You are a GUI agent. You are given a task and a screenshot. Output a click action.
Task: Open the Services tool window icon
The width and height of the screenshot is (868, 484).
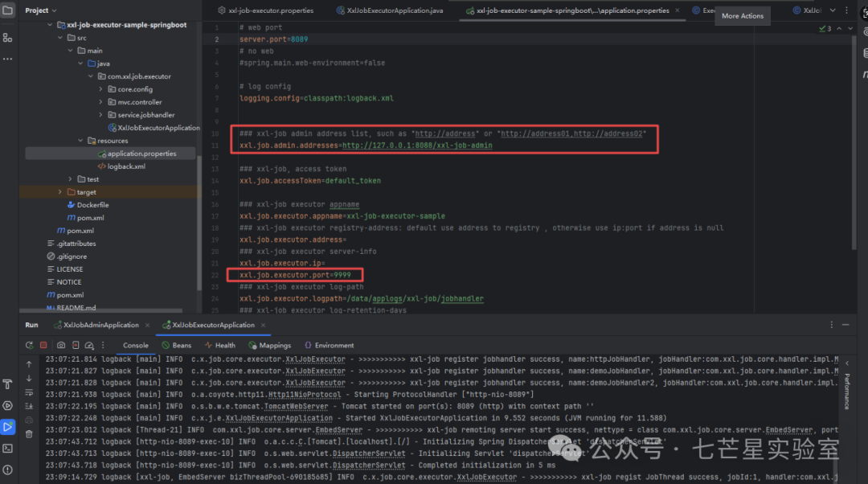[x=8, y=405]
